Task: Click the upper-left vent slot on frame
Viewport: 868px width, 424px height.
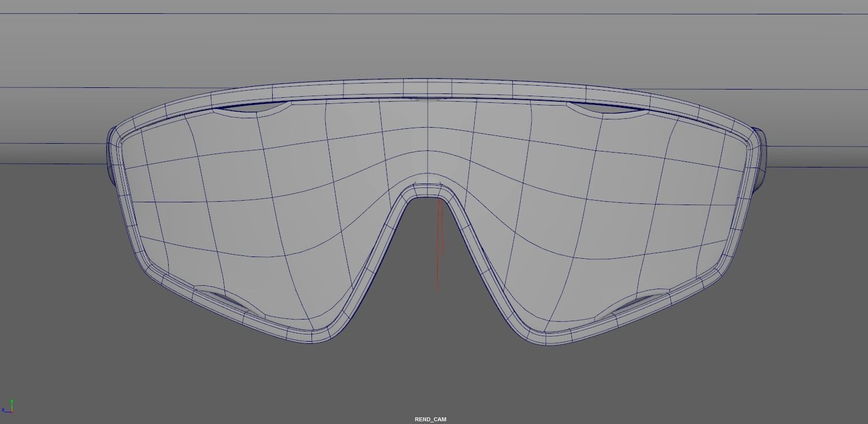Action: tap(252, 109)
